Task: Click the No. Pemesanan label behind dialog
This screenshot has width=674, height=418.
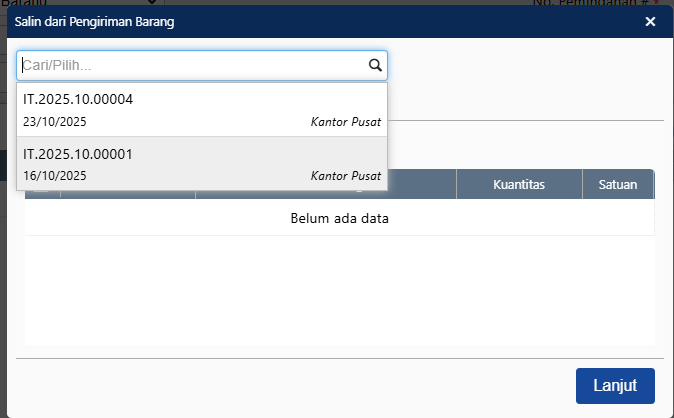Action: [610, 3]
